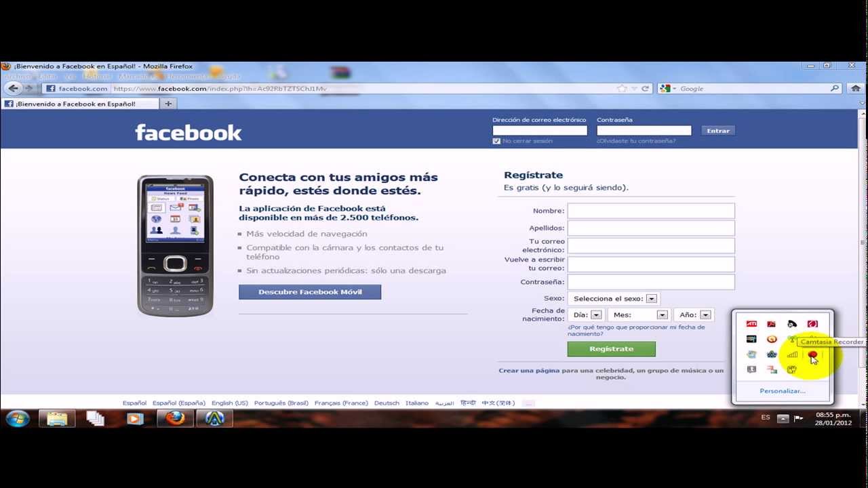The height and width of the screenshot is (488, 868).
Task: Toggle the 'No cerrar sesión' checkbox
Action: coord(496,141)
